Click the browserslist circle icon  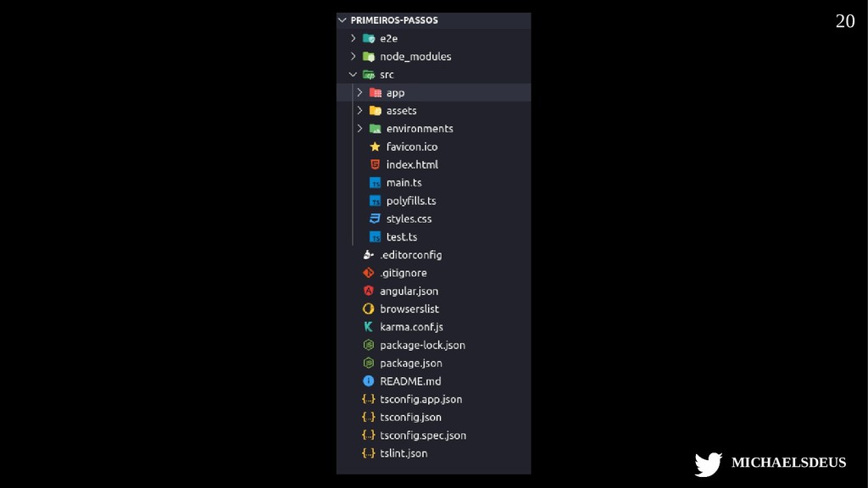coord(369,309)
